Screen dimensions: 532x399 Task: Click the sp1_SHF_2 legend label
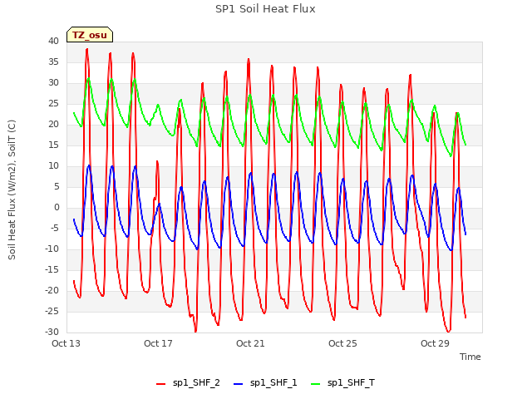tap(196, 382)
